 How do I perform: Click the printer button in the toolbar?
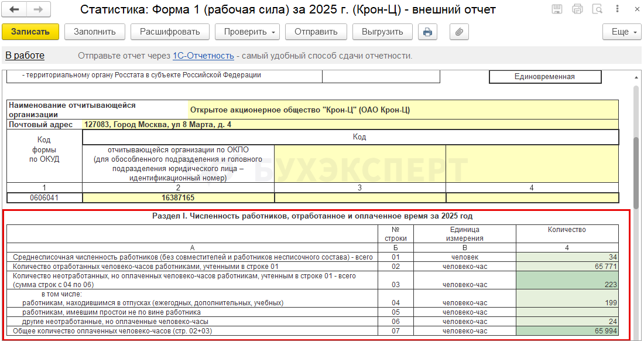point(427,32)
